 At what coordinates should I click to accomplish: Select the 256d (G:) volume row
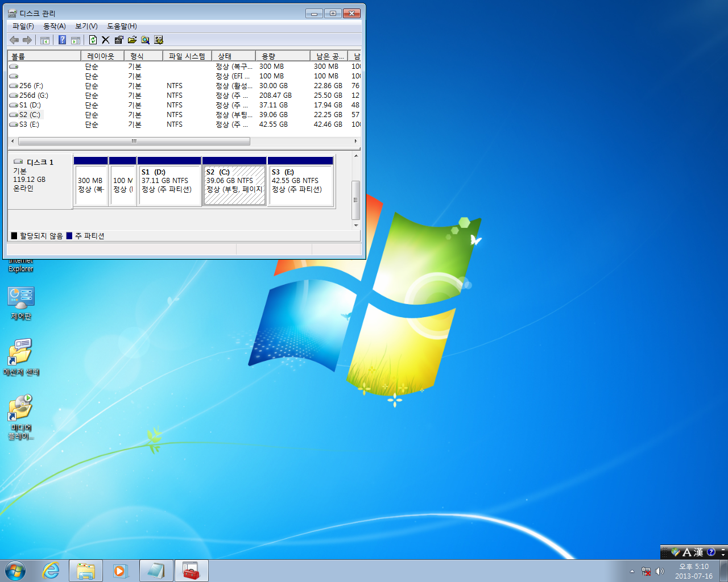[x=184, y=95]
